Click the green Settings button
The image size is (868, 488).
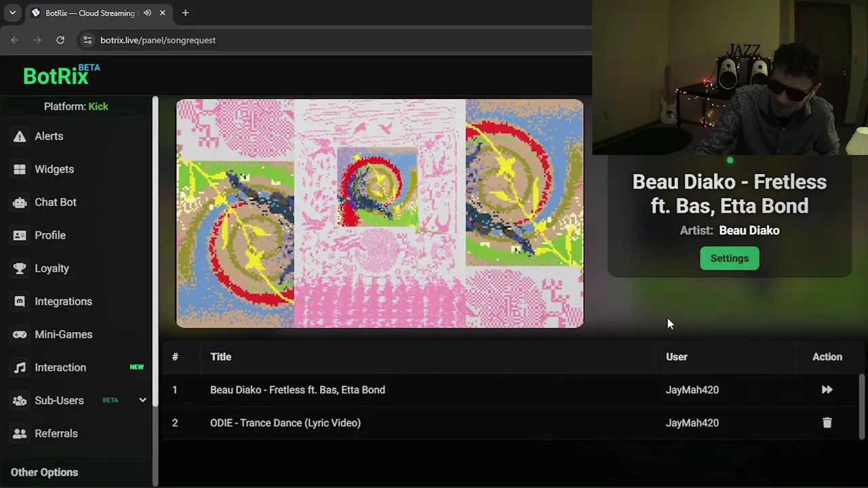pos(730,258)
